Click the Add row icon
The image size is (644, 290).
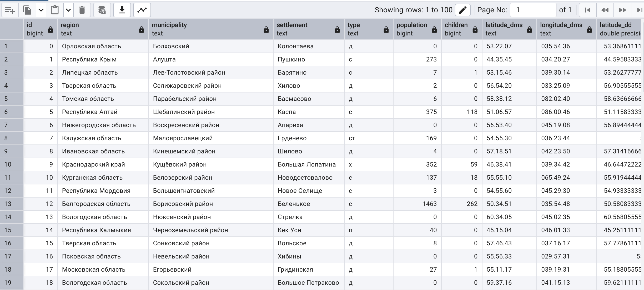click(x=10, y=10)
